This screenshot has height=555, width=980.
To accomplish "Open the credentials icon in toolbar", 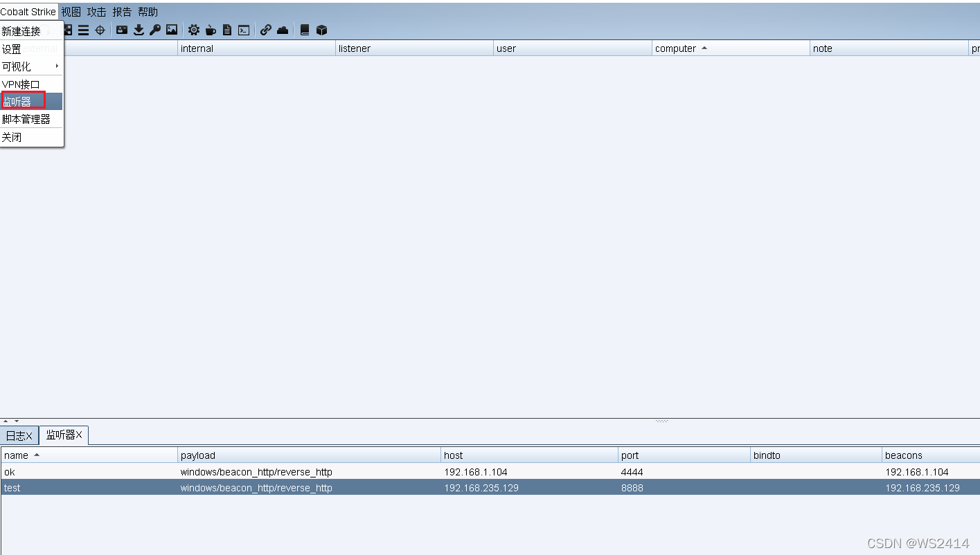I will tap(122, 30).
